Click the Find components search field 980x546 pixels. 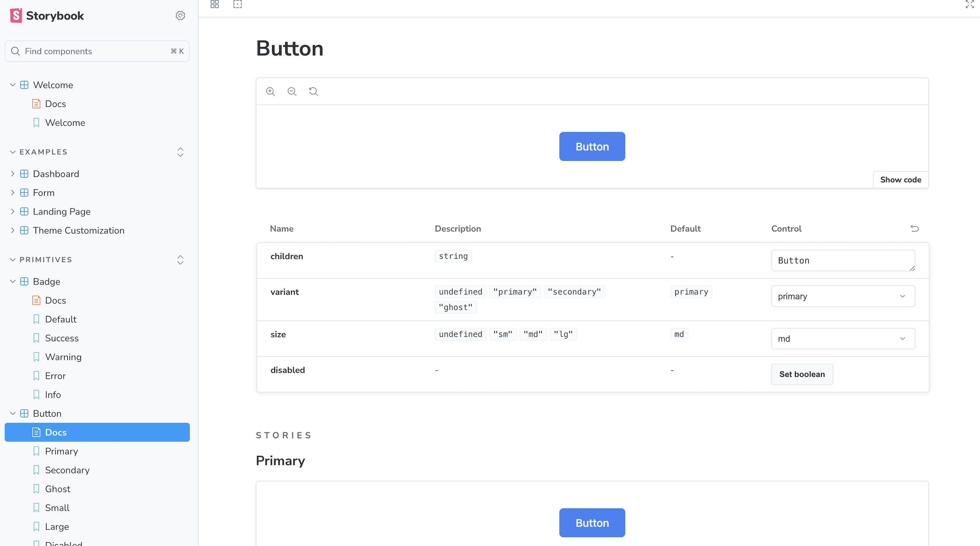[97, 51]
